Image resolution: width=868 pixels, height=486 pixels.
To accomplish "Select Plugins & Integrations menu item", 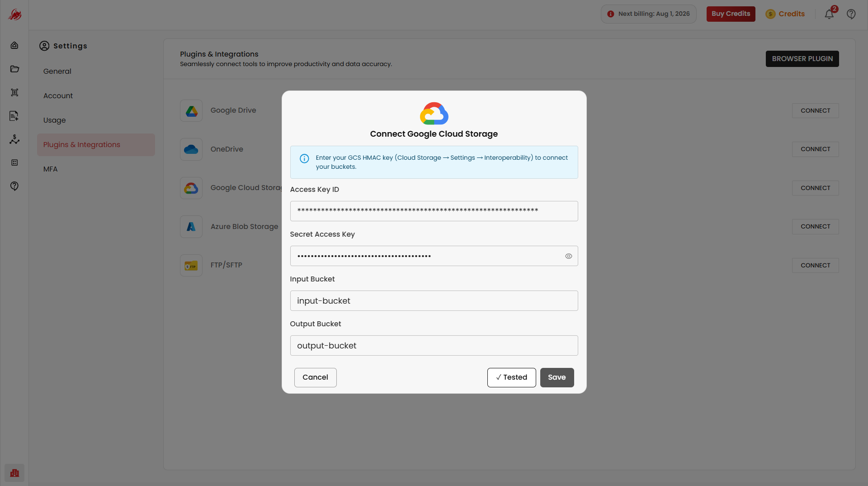I will 96,145.
